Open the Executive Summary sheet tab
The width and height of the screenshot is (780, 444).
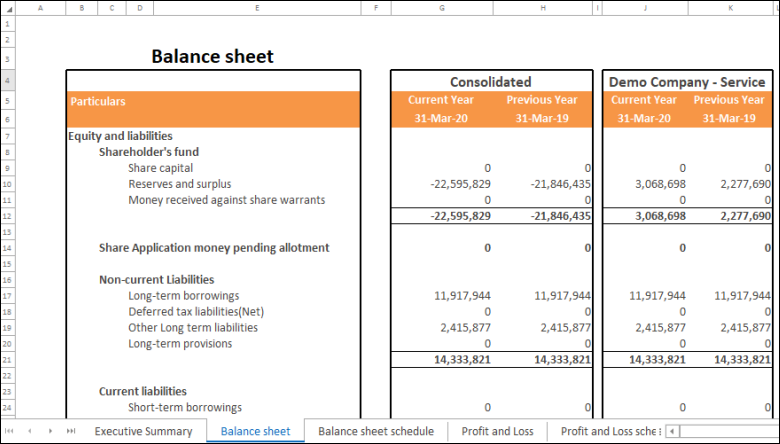143,431
